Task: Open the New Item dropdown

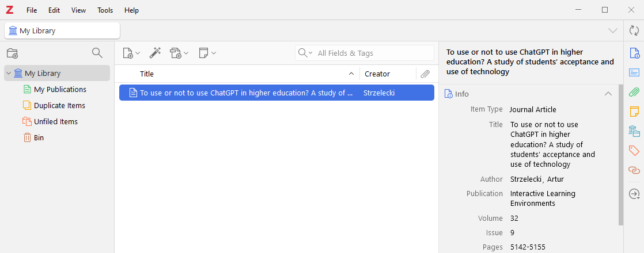Action: pos(131,53)
